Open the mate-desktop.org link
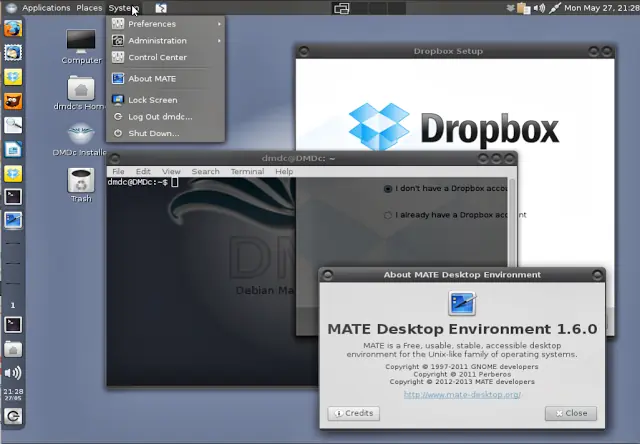Image resolution: width=640 pixels, height=444 pixels. (462, 395)
